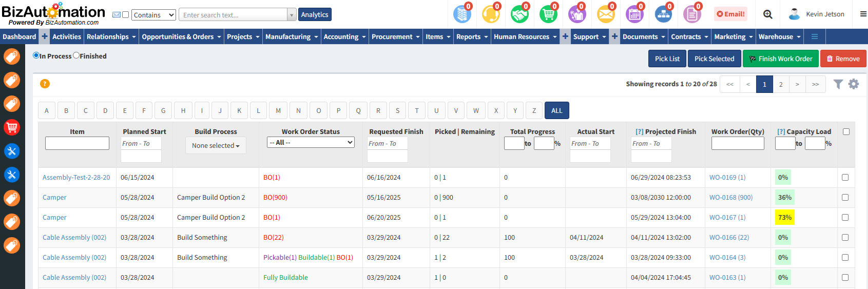Viewport: 868px width, 289px height.
Task: Open the blue org-chart approval icon
Action: point(663,14)
